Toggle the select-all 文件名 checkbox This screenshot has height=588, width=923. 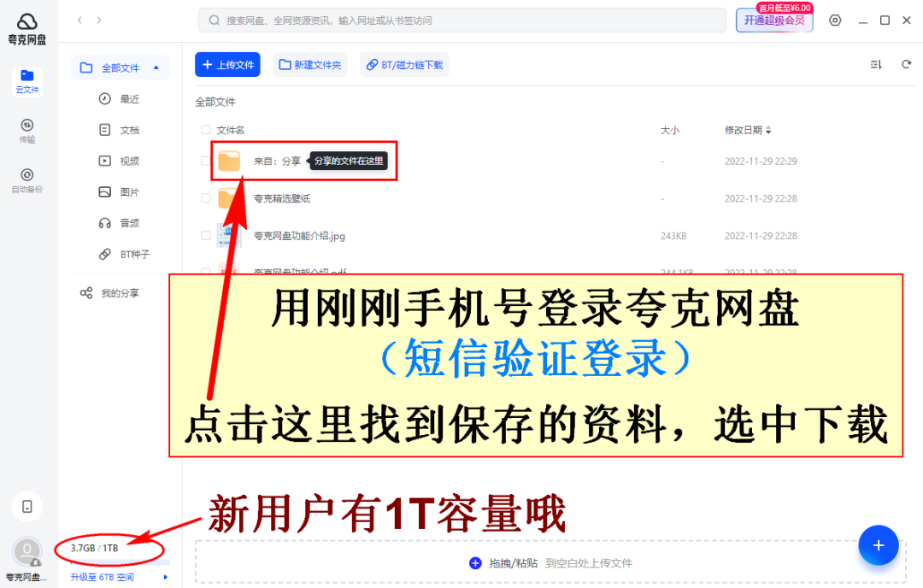tap(205, 130)
